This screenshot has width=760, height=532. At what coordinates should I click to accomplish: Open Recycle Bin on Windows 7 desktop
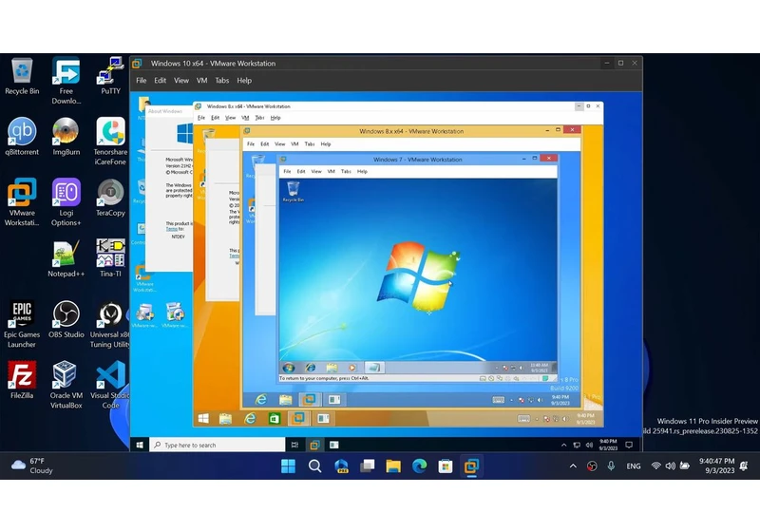(293, 191)
